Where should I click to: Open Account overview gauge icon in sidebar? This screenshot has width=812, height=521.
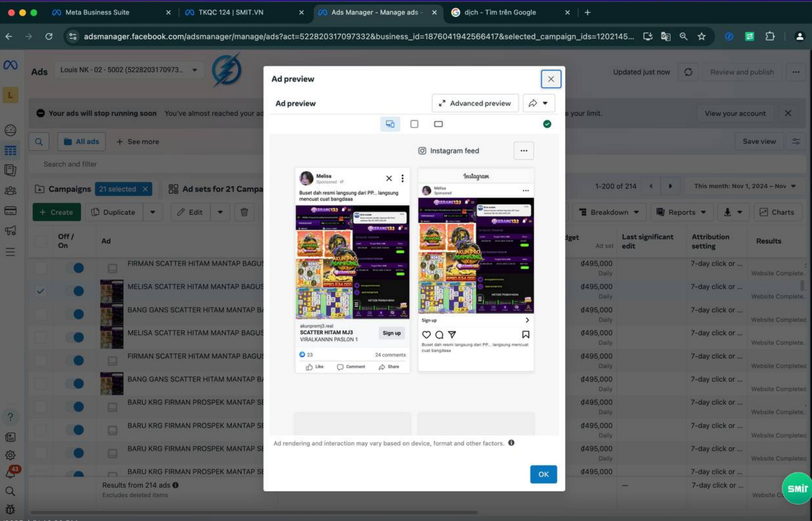10,130
